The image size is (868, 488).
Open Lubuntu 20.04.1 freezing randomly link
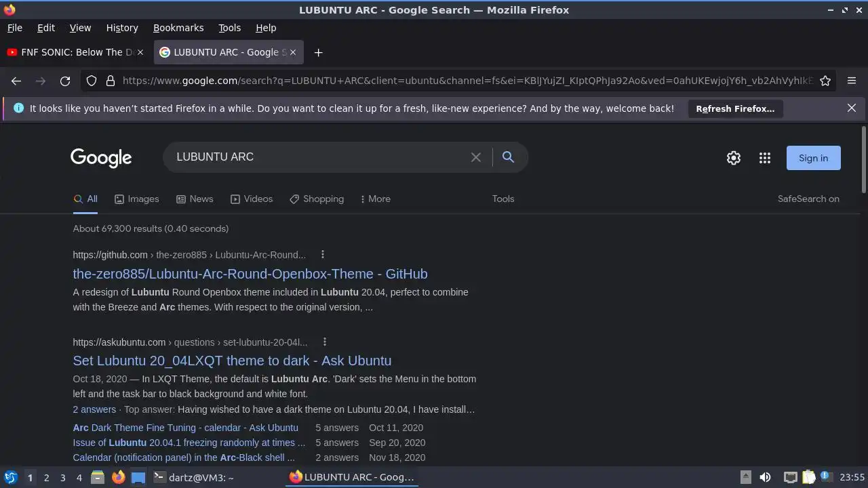click(189, 443)
